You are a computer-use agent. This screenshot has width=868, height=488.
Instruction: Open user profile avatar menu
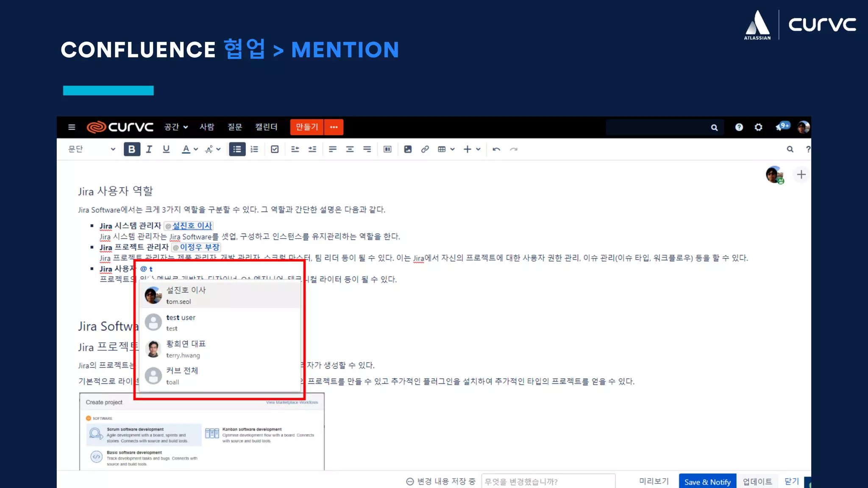(x=803, y=127)
